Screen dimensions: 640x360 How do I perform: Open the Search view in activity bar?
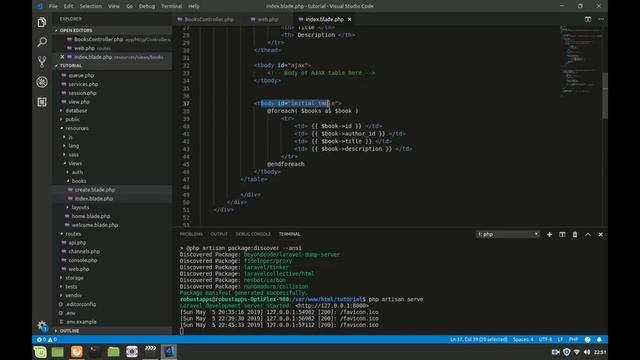pyautogui.click(x=42, y=42)
